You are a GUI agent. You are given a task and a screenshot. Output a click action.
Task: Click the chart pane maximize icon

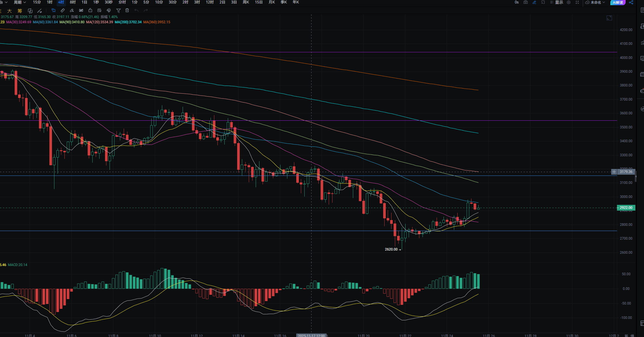point(609,18)
